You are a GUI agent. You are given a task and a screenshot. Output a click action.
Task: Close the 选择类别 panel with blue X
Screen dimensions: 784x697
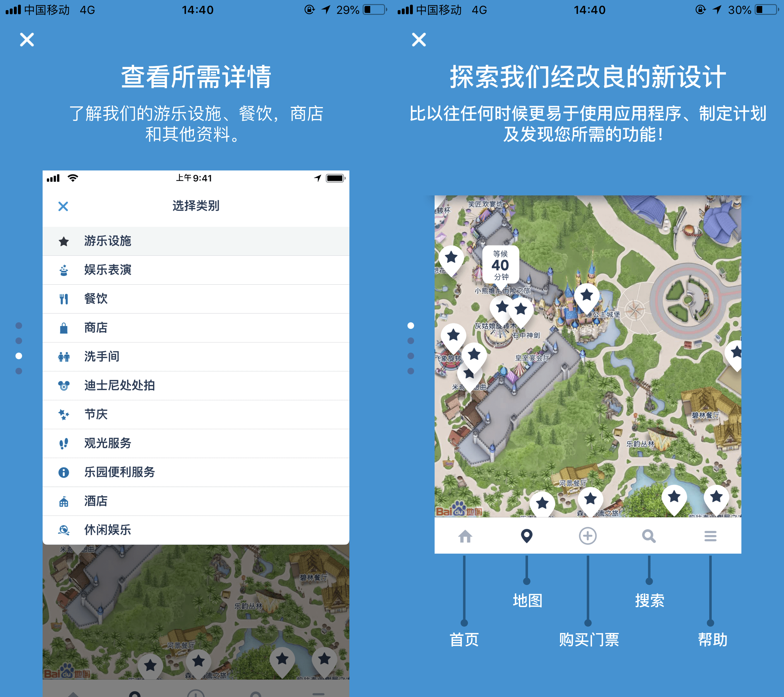[63, 206]
